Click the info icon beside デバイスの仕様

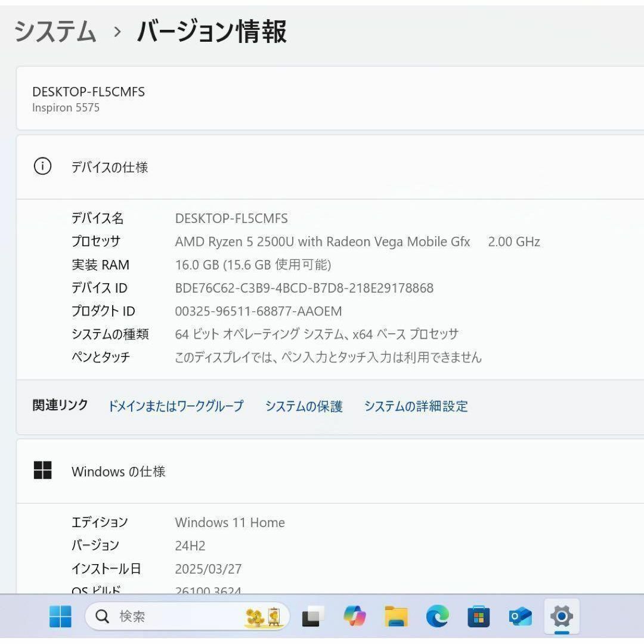coord(42,166)
